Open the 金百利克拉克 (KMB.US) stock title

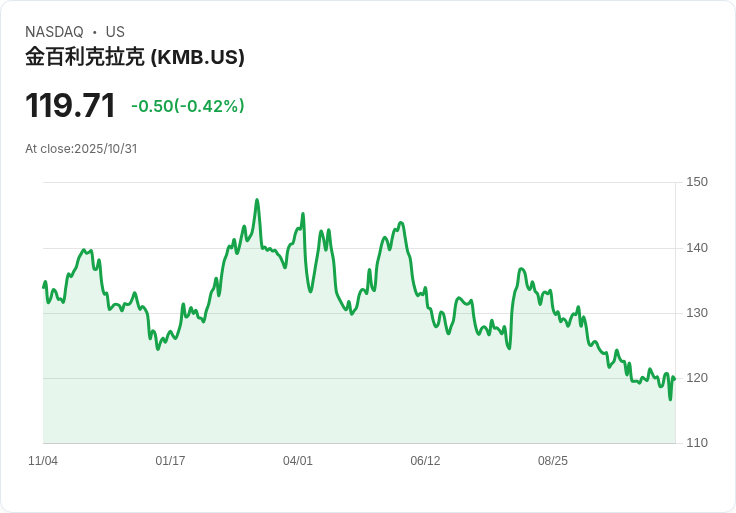(135, 57)
